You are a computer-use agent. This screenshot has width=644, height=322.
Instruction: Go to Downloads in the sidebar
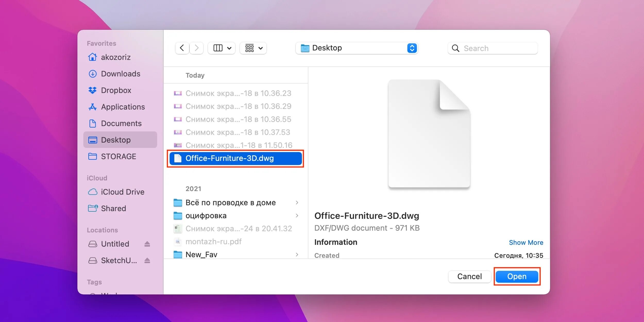[120, 74]
